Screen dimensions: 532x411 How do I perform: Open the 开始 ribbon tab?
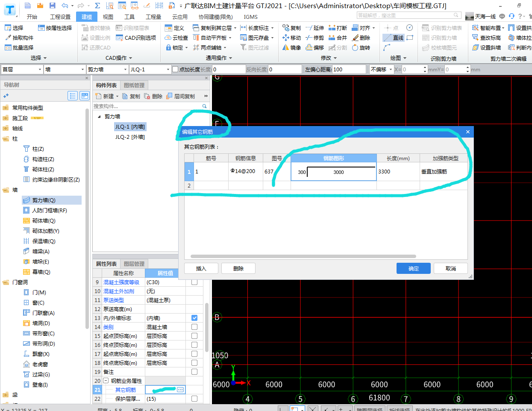(32, 17)
